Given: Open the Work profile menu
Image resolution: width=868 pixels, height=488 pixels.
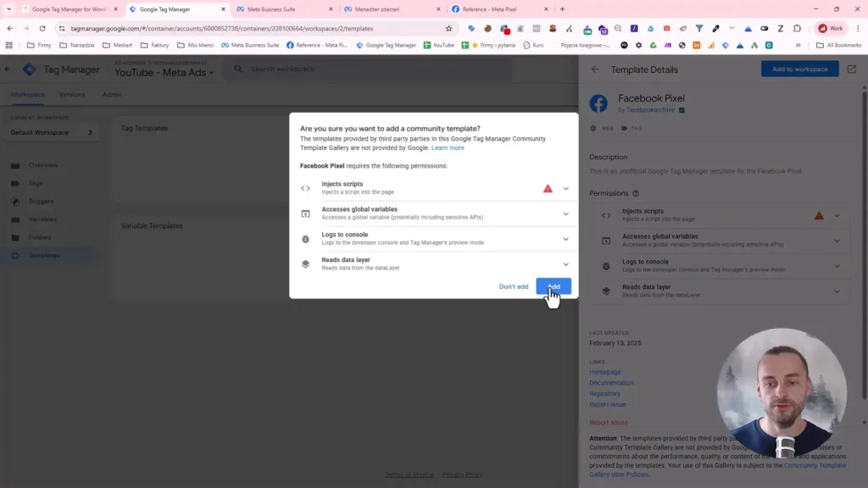Looking at the screenshot, I should [x=831, y=28].
